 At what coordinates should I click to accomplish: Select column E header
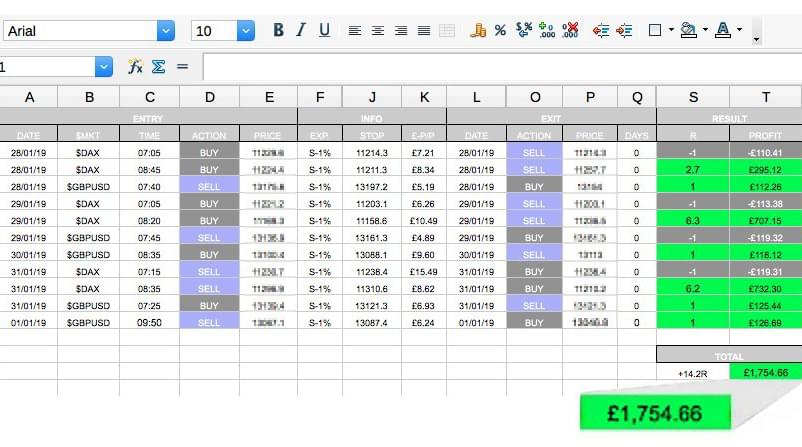[268, 97]
